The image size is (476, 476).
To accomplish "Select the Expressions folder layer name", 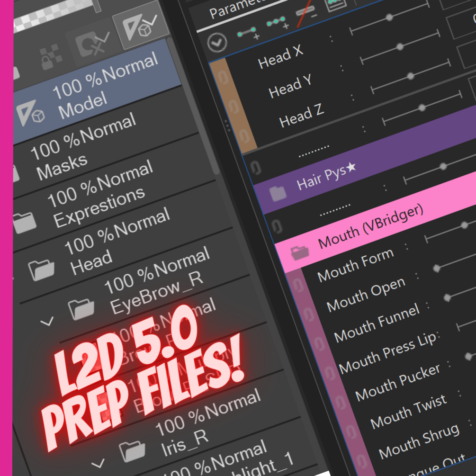I will (99, 206).
